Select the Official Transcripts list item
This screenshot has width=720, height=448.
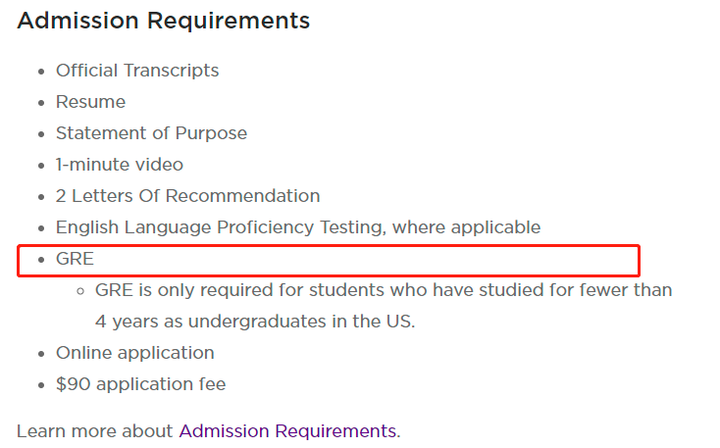[137, 71]
